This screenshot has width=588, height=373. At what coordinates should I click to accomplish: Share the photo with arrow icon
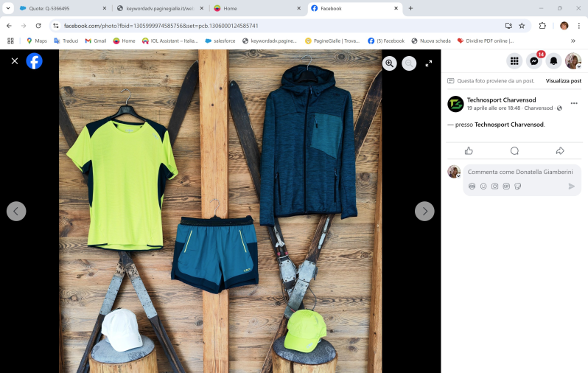[560, 151]
